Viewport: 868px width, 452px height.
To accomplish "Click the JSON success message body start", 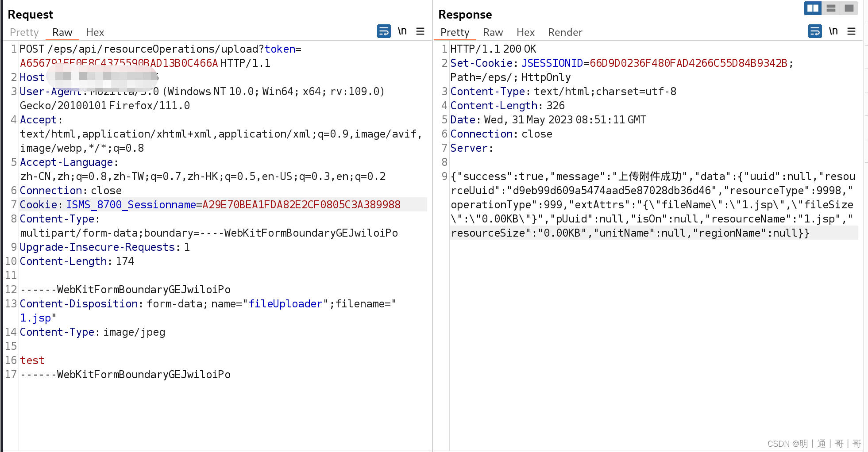I will (x=653, y=176).
